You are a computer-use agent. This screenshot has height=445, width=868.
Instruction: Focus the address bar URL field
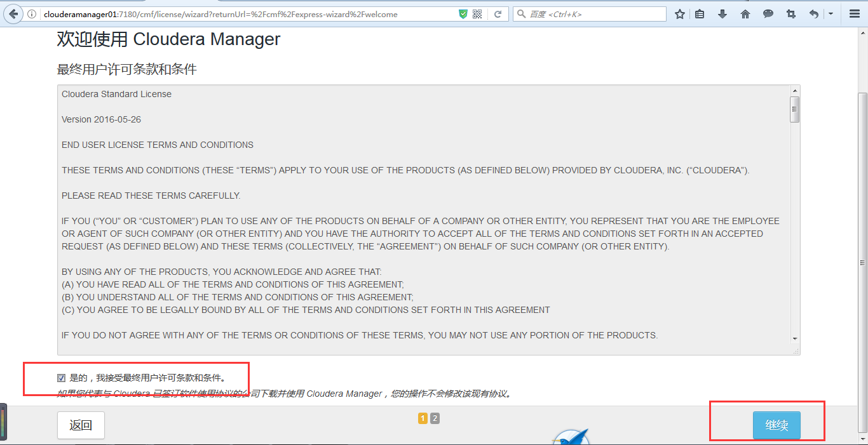(x=249, y=14)
